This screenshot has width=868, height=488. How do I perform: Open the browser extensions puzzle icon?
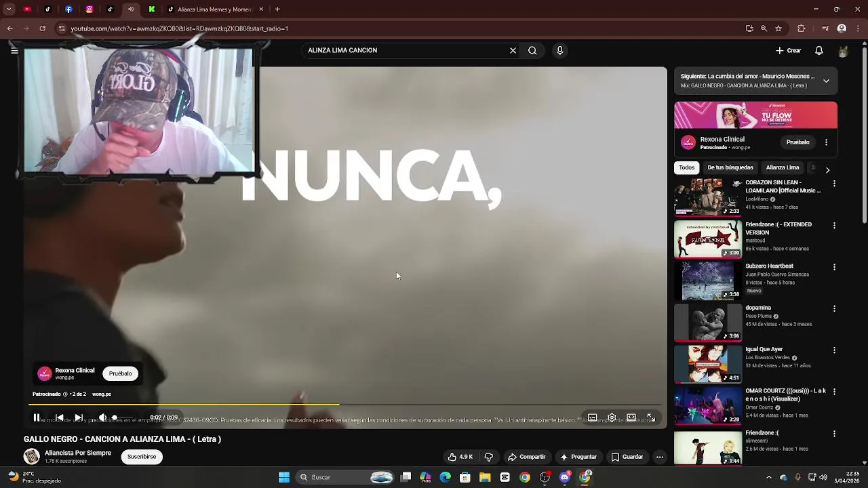point(802,28)
